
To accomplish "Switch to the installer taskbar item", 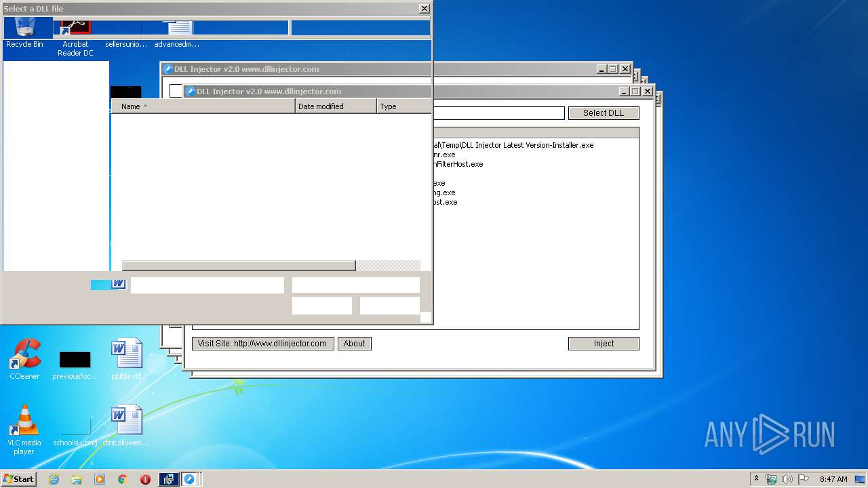I will (168, 479).
